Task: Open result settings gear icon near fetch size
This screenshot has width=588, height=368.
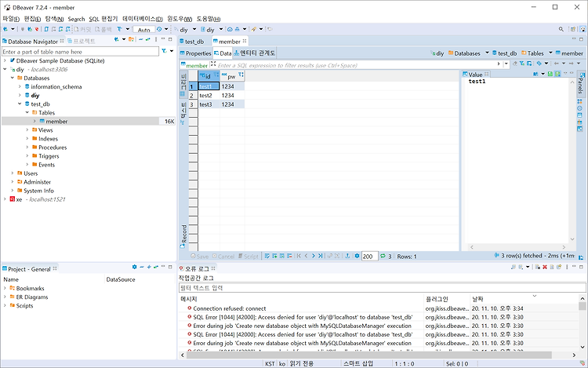Action: pyautogui.click(x=357, y=257)
